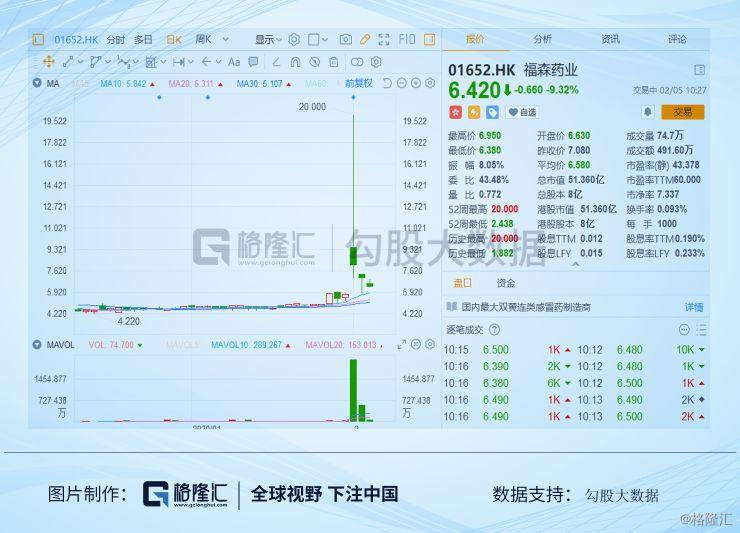Switch to 分时 chart view
Image resolution: width=740 pixels, height=533 pixels.
(116, 40)
